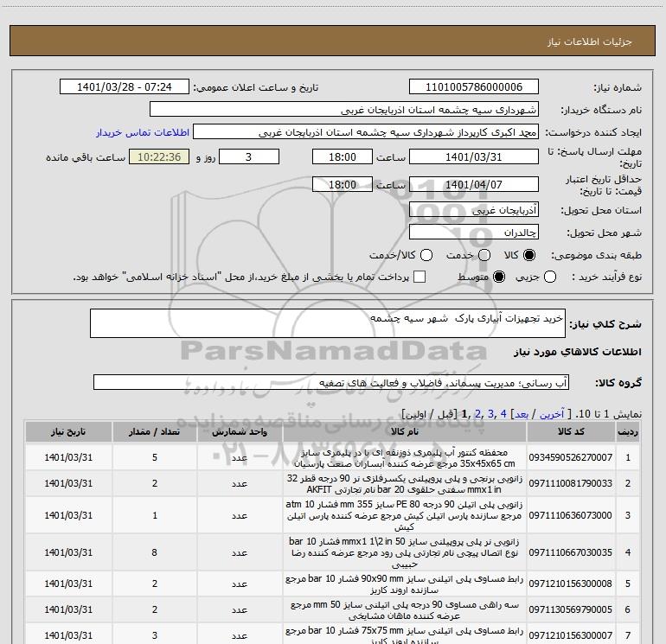Toggle Islamic treasury bonds payment checkbox

coord(419,277)
